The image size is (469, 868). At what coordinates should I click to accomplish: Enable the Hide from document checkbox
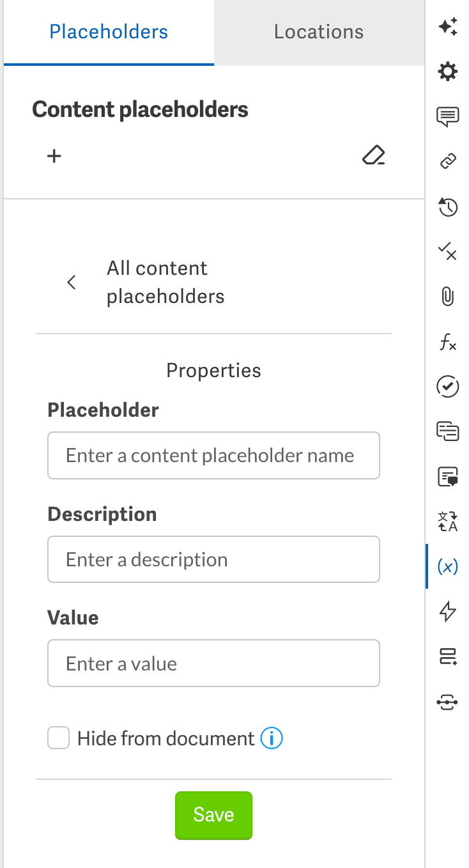[x=59, y=739]
